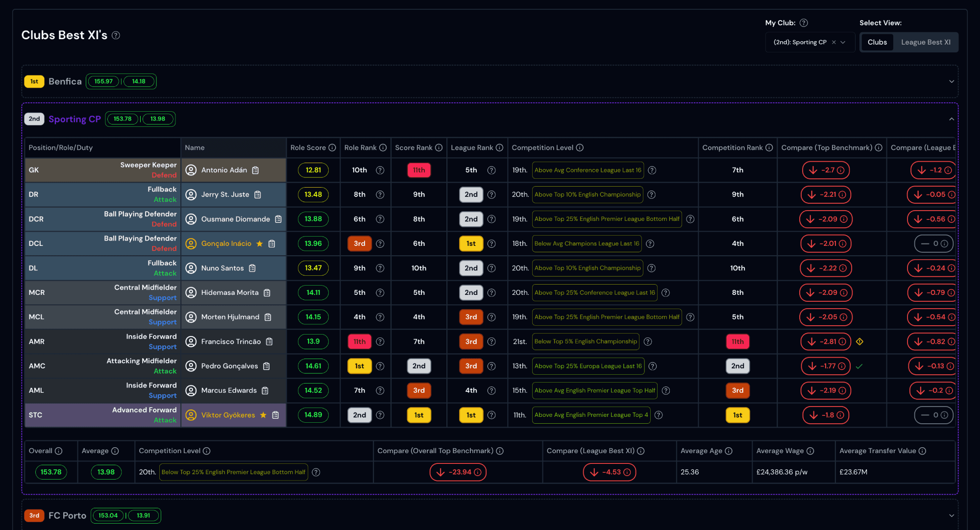The height and width of the screenshot is (530, 980).
Task: Open Francisco Trincão's clipboard report icon
Action: [269, 341]
